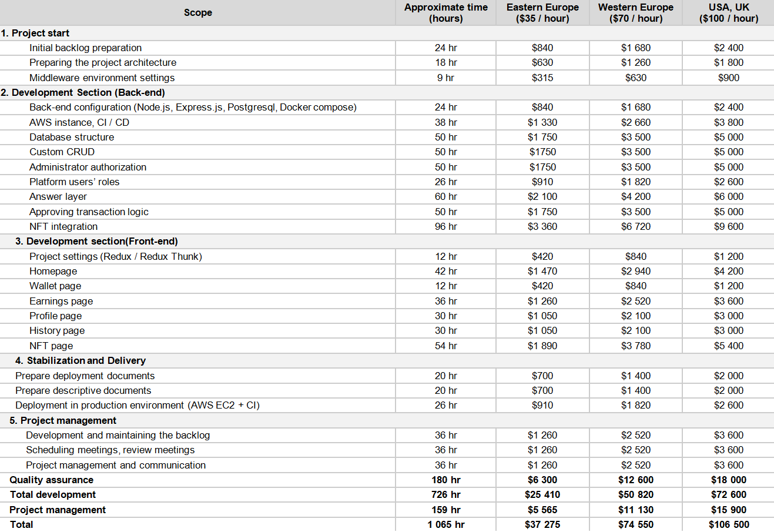Click the 'AWS instance, CI / CD' row label
Screen dimensions: 774x532
point(79,122)
